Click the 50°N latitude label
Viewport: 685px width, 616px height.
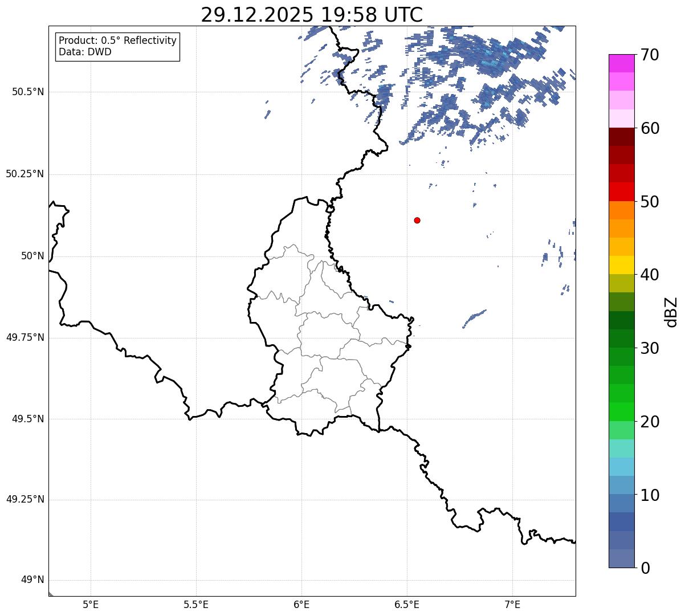tap(32, 256)
